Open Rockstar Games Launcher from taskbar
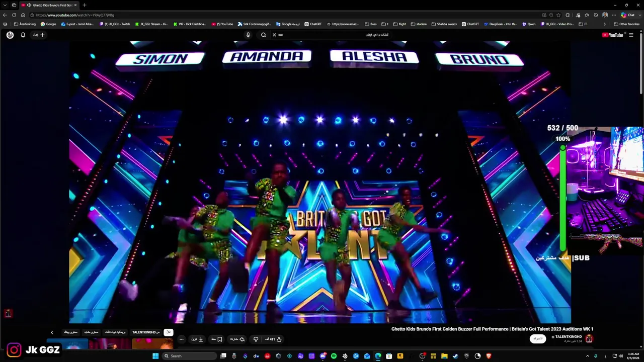The height and width of the screenshot is (362, 644). [x=400, y=356]
